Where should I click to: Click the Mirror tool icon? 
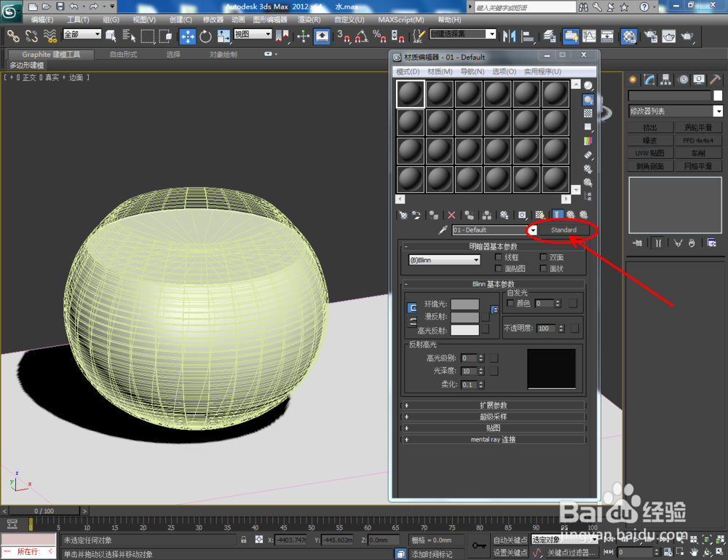[x=510, y=36]
